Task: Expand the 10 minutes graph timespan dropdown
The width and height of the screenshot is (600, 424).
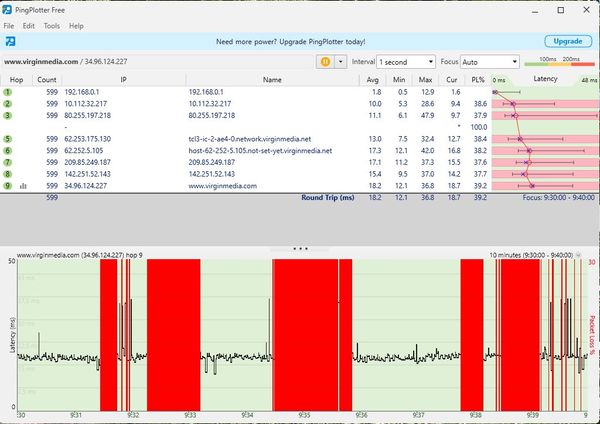Action: [578, 255]
